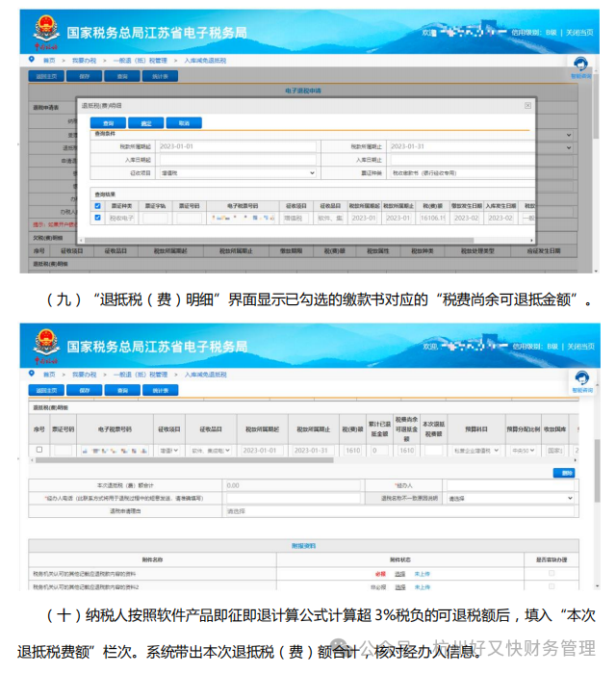Click 一般退(抵)税管理 breadcrumb in upper screenshot
616x674 pixels.
140,61
